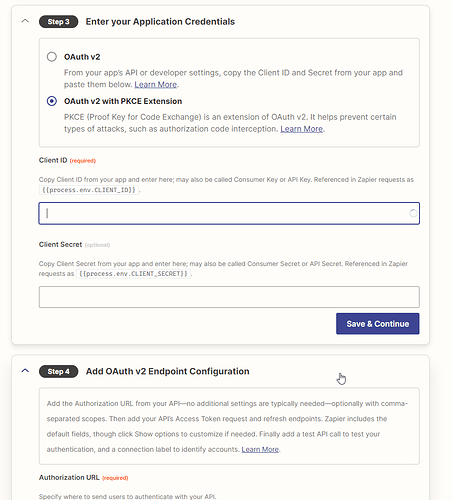Image resolution: width=452 pixels, height=500 pixels.
Task: Click the Client ID field label
Action: coord(53,160)
